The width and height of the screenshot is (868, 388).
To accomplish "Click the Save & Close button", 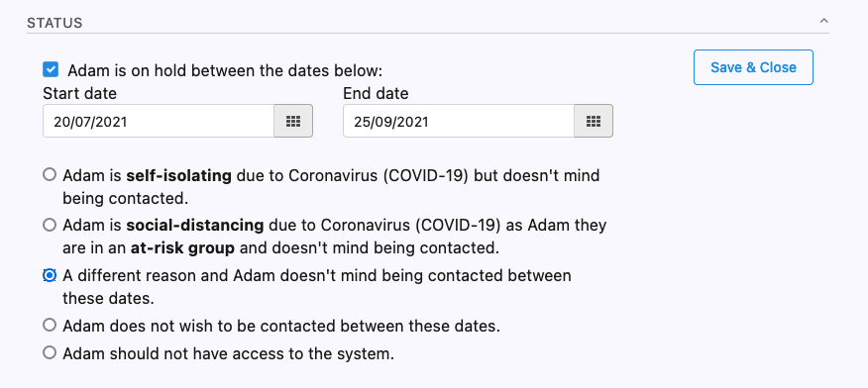I will tap(753, 67).
